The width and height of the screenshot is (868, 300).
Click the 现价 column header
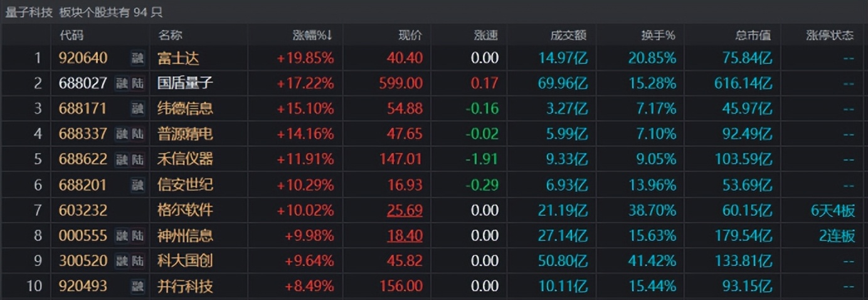pos(410,35)
